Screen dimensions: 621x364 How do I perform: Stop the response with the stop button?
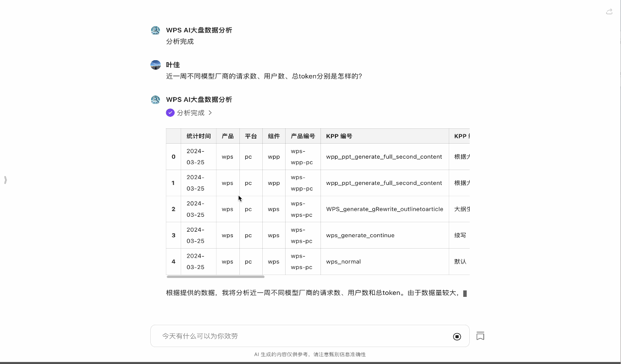pos(457,337)
